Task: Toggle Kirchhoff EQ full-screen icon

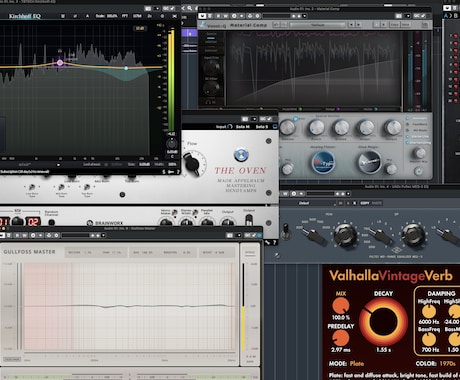Action: click(x=174, y=16)
